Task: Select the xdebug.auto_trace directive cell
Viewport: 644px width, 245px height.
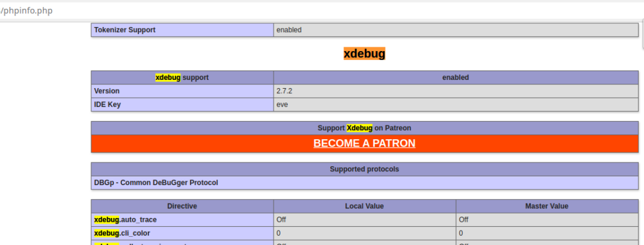Action: pyautogui.click(x=182, y=220)
